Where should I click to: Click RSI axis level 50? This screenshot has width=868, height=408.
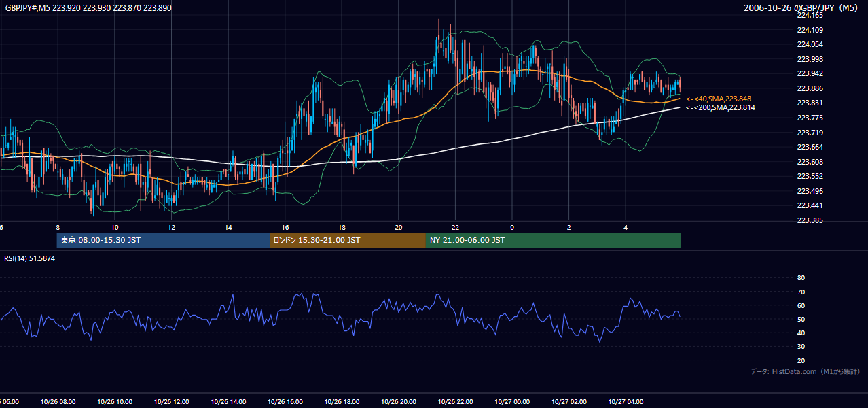[801, 319]
